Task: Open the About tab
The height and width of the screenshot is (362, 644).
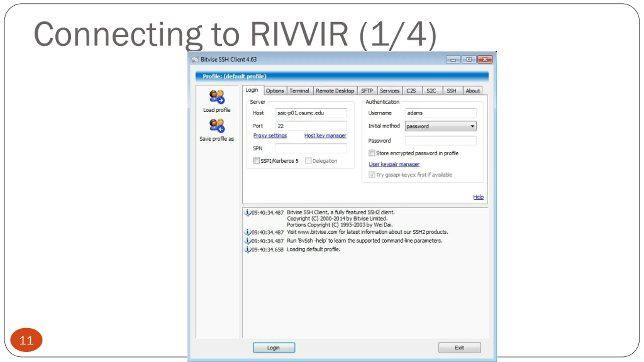Action: (472, 91)
